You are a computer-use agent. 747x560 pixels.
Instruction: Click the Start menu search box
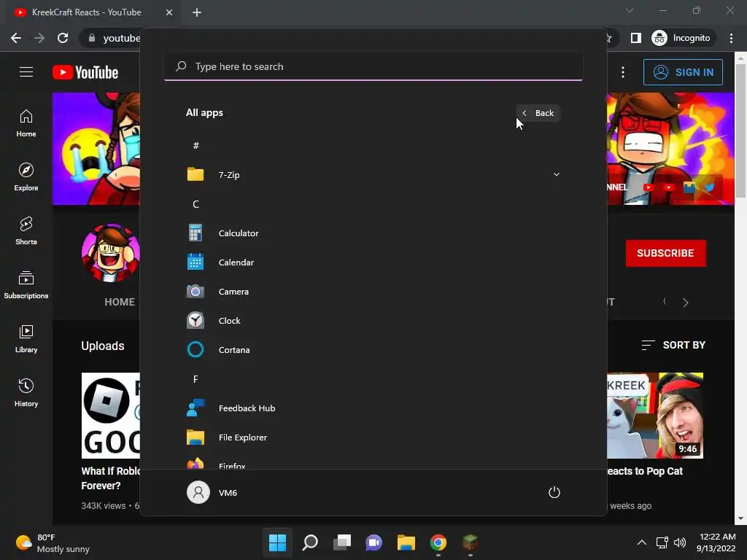tap(373, 66)
